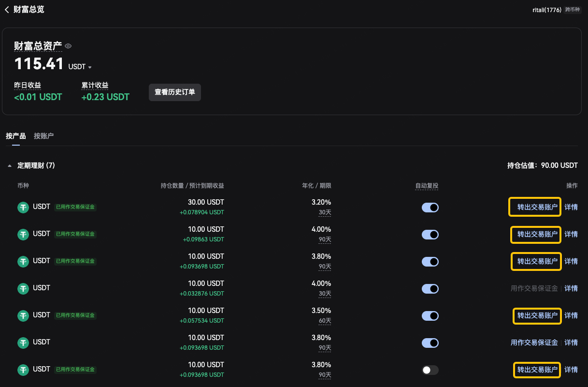The width and height of the screenshot is (588, 387).
Task: Click the +0.057534 USDT expected earnings value
Action: click(x=202, y=321)
